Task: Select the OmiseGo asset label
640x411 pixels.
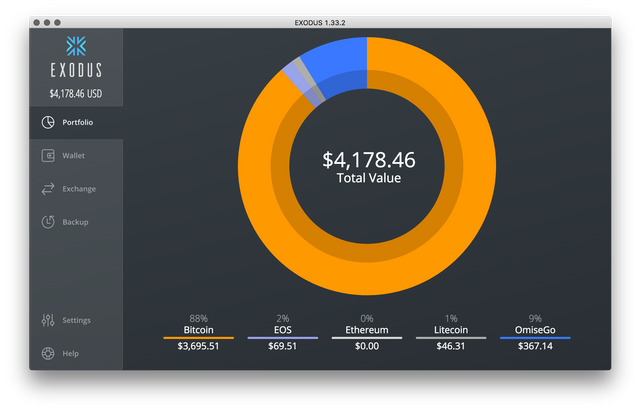Action: point(535,330)
